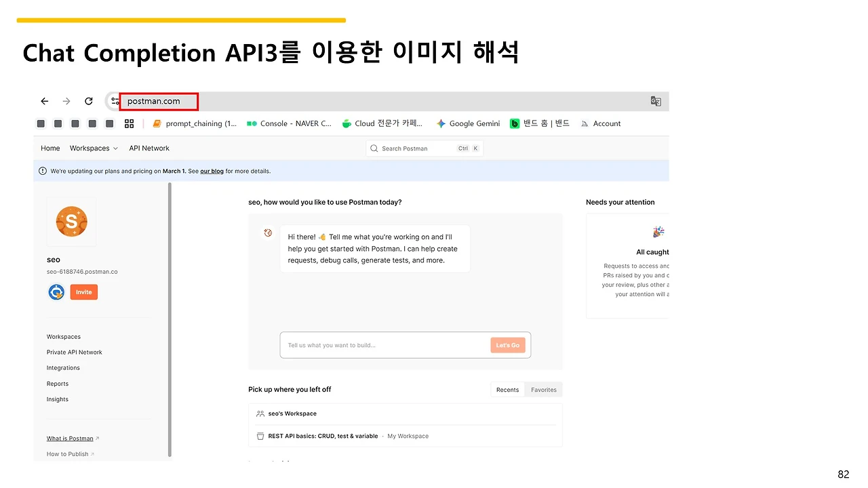
Task: Click the seo profile avatar
Action: pyautogui.click(x=71, y=222)
